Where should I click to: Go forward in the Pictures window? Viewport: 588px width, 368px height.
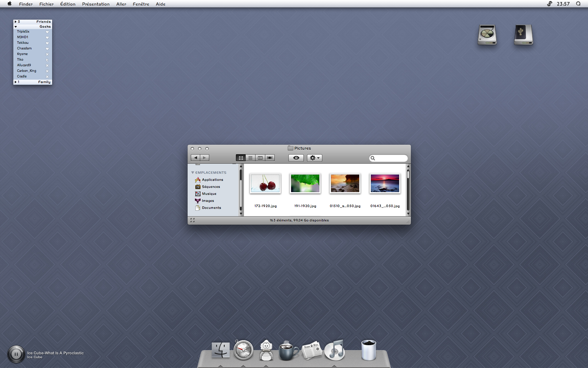205,158
